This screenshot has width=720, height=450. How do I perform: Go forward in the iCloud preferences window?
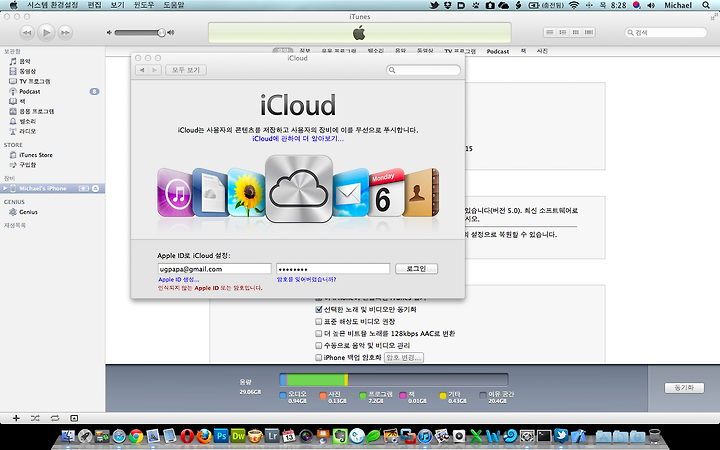(155, 70)
